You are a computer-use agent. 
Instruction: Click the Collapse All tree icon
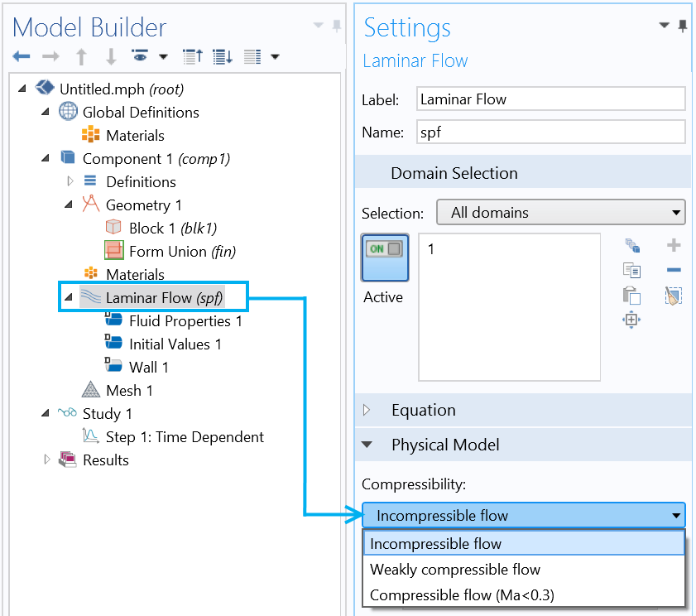[193, 56]
